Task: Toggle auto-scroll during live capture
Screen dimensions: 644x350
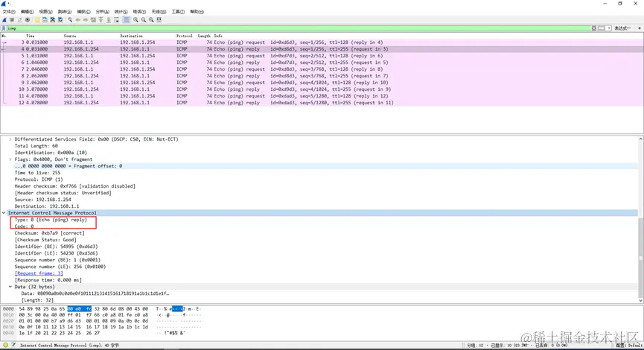Action: [117, 19]
